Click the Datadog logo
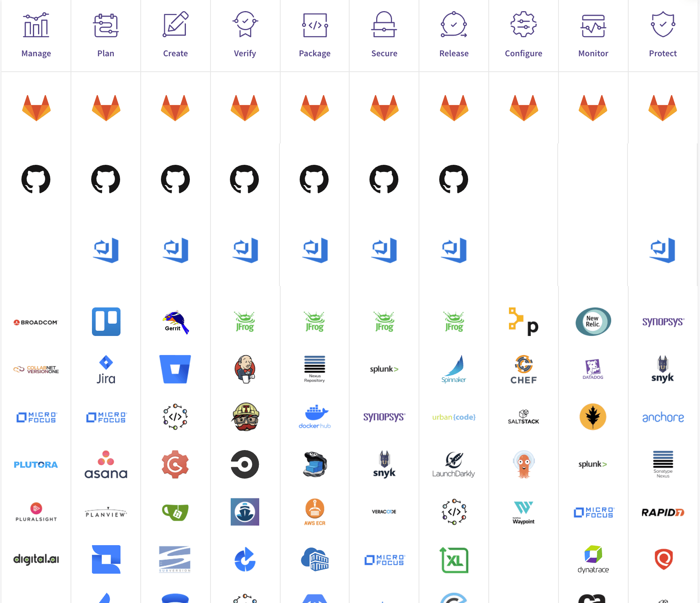 [x=593, y=369]
